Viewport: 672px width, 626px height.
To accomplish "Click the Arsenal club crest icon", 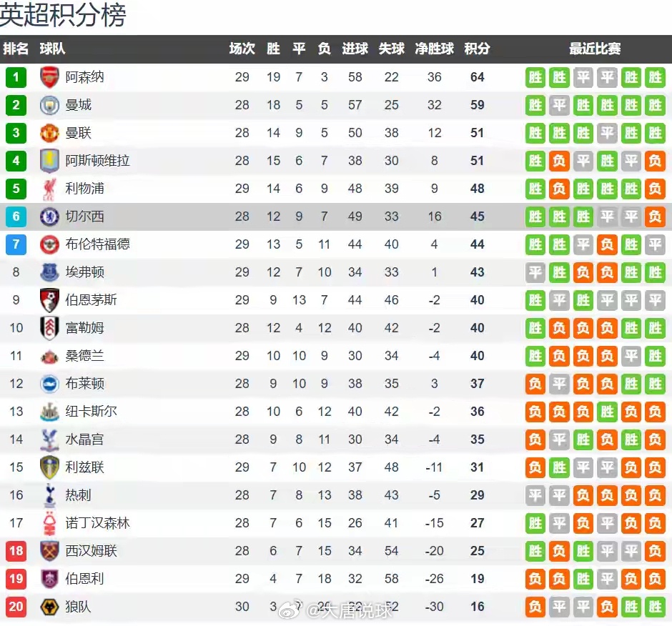I will (49, 77).
